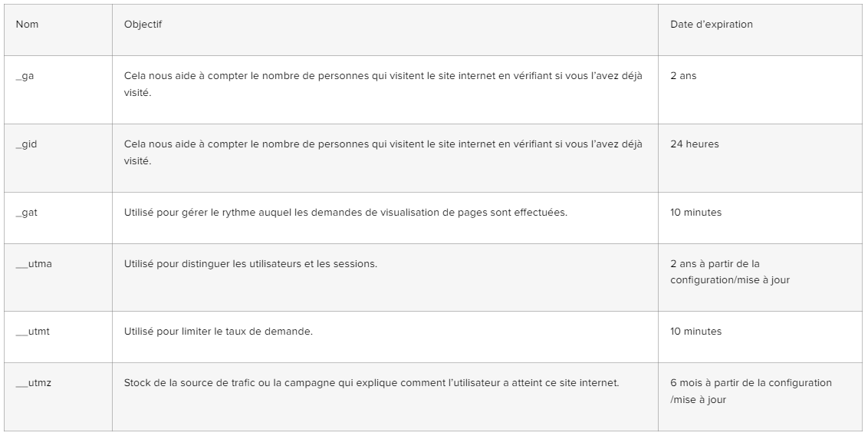Click the "Nom" column header
The height and width of the screenshot is (436, 868).
(27, 25)
